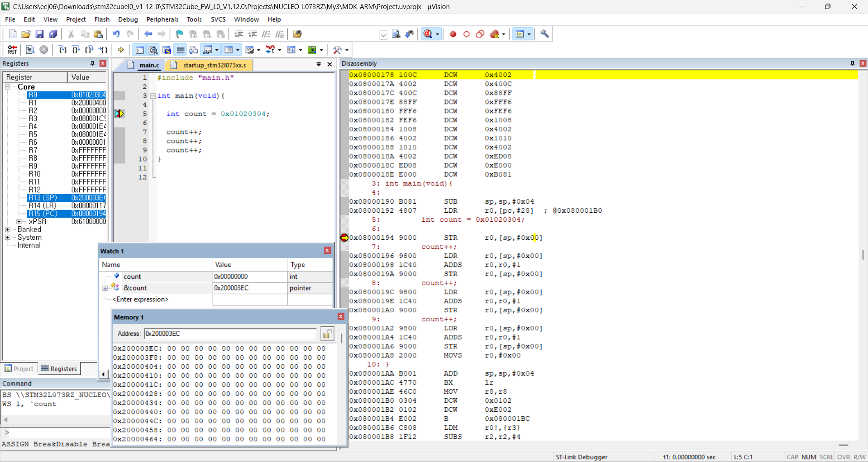Toggle the Disassembly window toolbar icon
The image size is (868, 462).
(153, 50)
